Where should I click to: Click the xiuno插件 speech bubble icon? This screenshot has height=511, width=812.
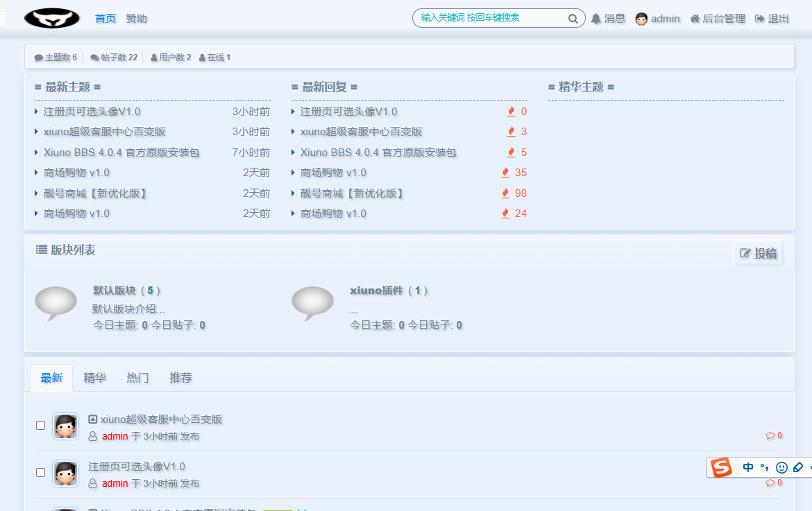pos(312,303)
